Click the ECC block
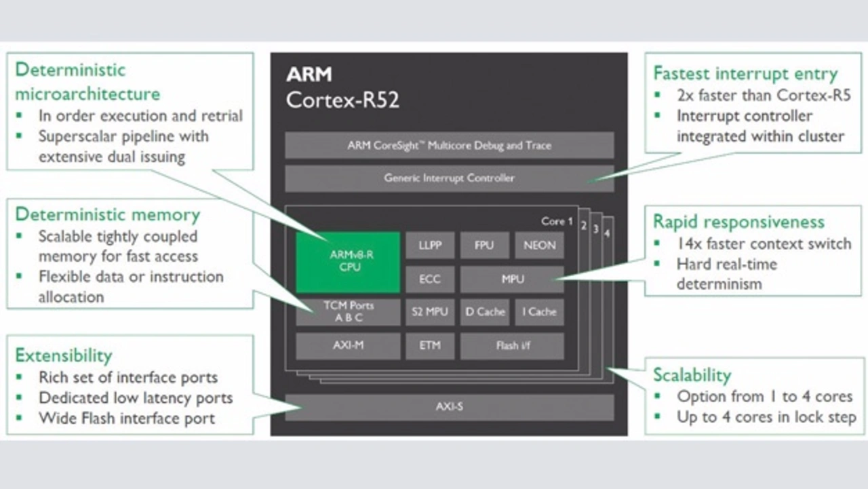The image size is (868, 489). (430, 279)
